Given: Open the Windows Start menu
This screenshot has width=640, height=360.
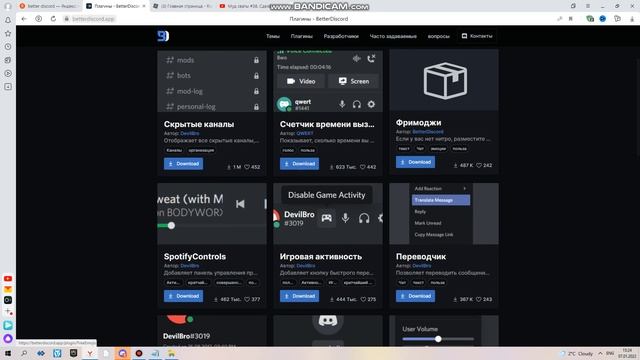Looking at the screenshot, I should tap(8, 353).
